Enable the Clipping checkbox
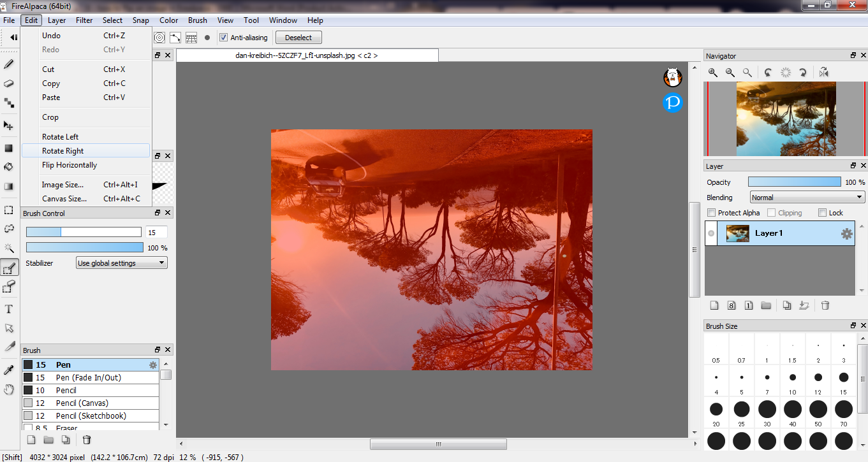 pos(772,213)
